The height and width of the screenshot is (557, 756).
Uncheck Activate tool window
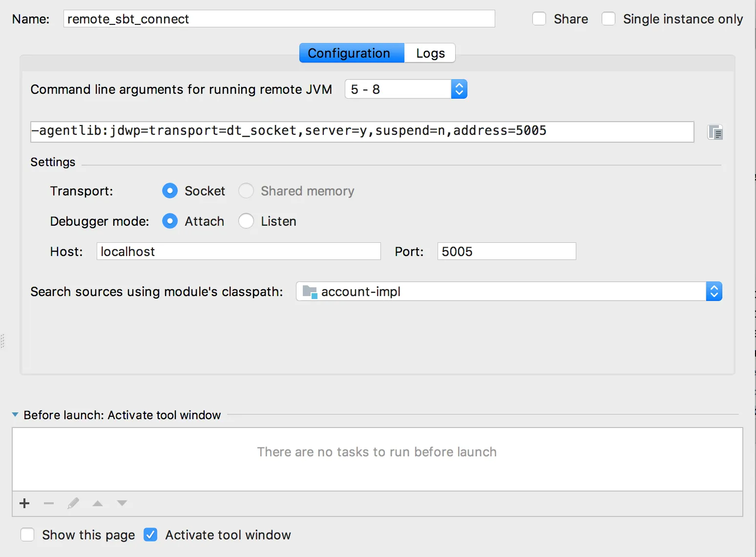coord(150,535)
